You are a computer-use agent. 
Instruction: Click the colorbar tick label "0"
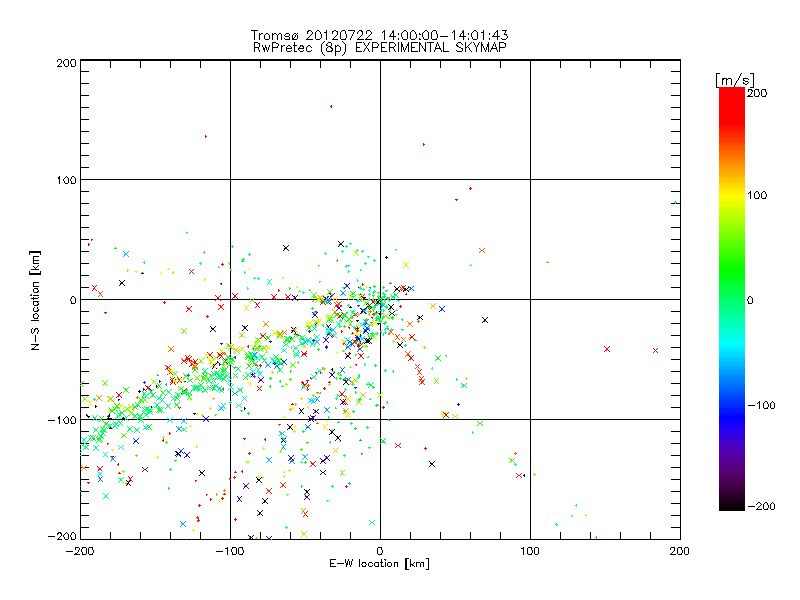tap(750, 300)
